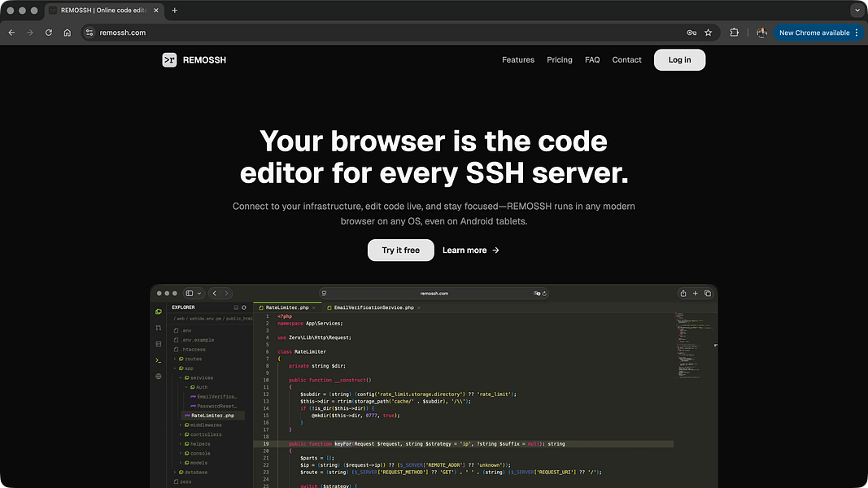Click the share icon in the demo browser toolbar
868x488 pixels.
(x=683, y=294)
